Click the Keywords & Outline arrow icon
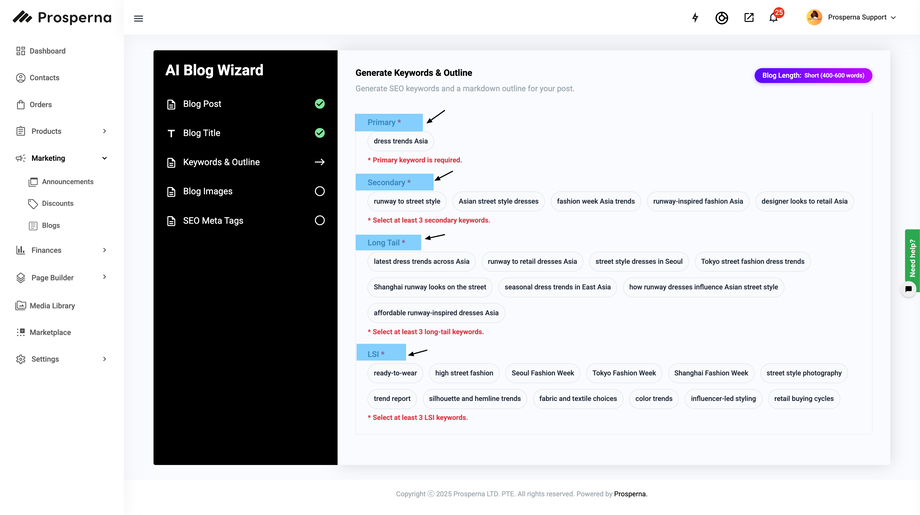The image size is (920, 515). [x=320, y=162]
